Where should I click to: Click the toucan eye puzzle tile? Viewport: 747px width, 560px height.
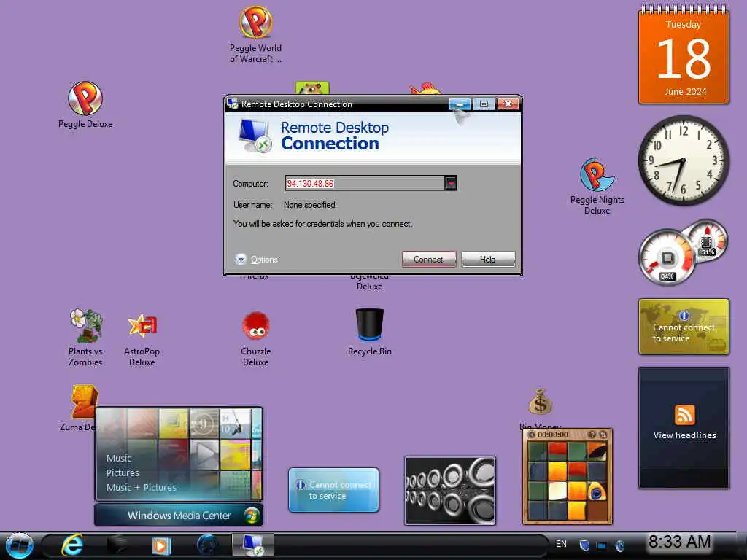tap(597, 491)
